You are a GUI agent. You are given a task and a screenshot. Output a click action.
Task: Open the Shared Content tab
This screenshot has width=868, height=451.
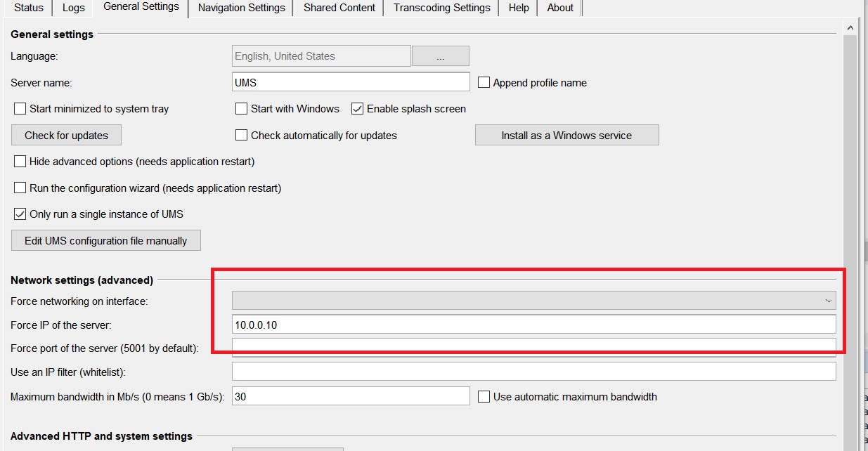[338, 8]
